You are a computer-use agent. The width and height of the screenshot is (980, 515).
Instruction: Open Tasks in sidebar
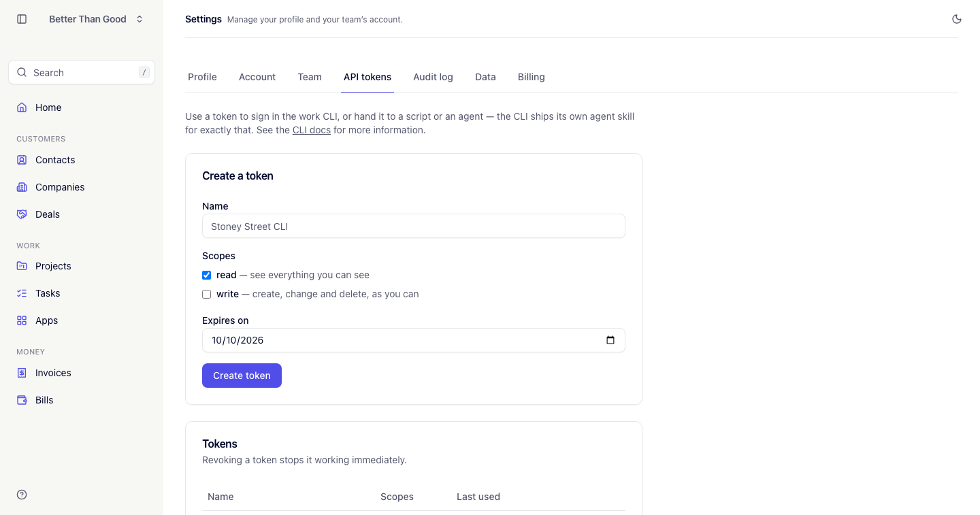(82, 293)
